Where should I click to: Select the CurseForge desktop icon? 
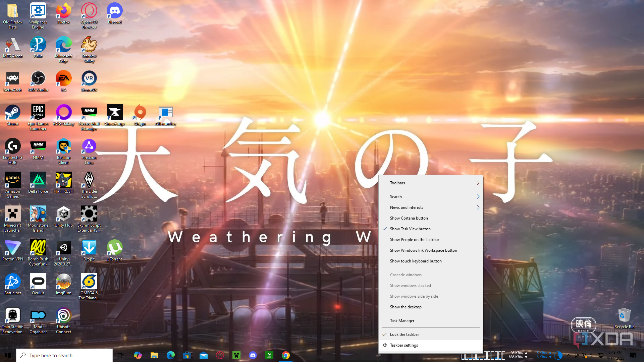tap(115, 115)
